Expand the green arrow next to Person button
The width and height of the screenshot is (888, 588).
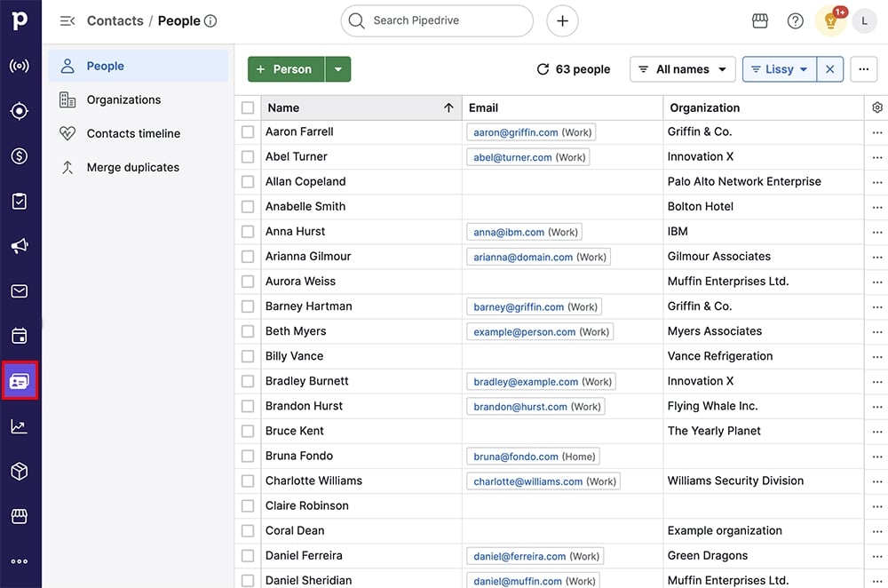pos(339,68)
